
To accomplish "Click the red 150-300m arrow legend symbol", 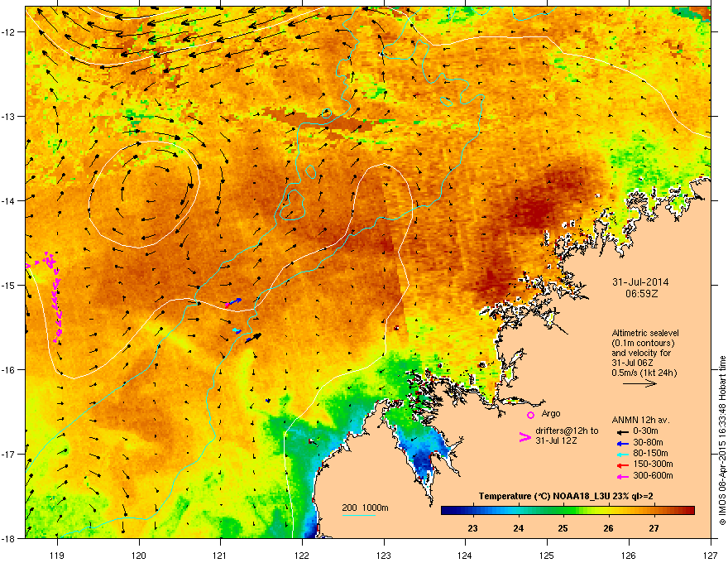I will (623, 465).
